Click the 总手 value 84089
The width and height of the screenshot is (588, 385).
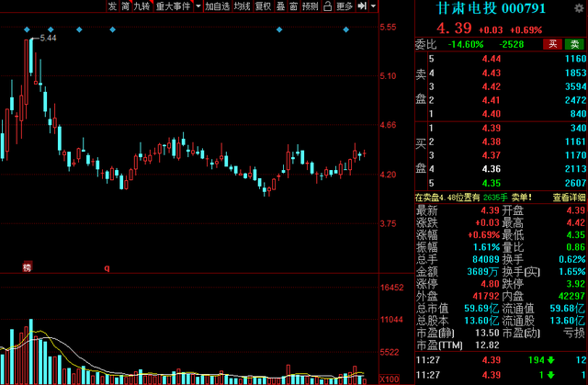point(486,259)
